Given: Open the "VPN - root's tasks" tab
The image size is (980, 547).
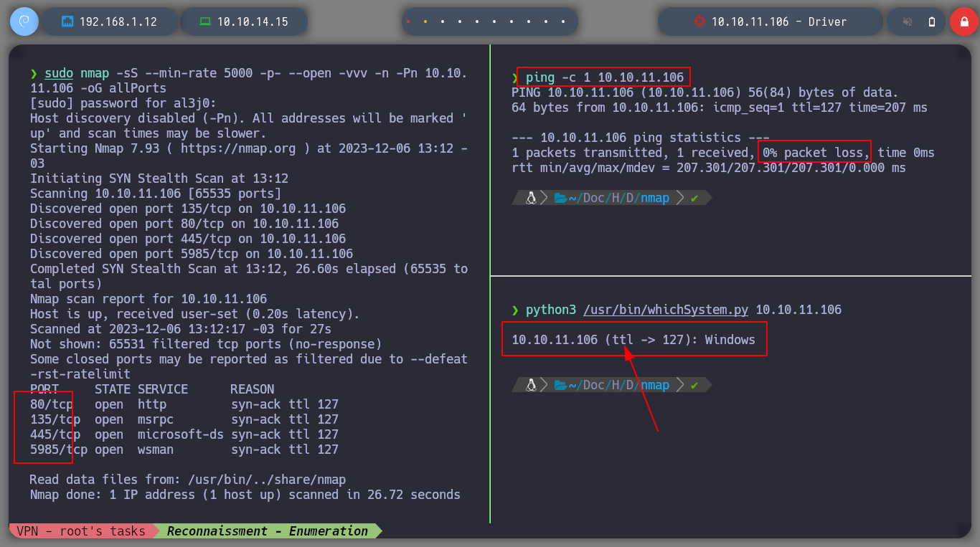Looking at the screenshot, I should [x=81, y=531].
